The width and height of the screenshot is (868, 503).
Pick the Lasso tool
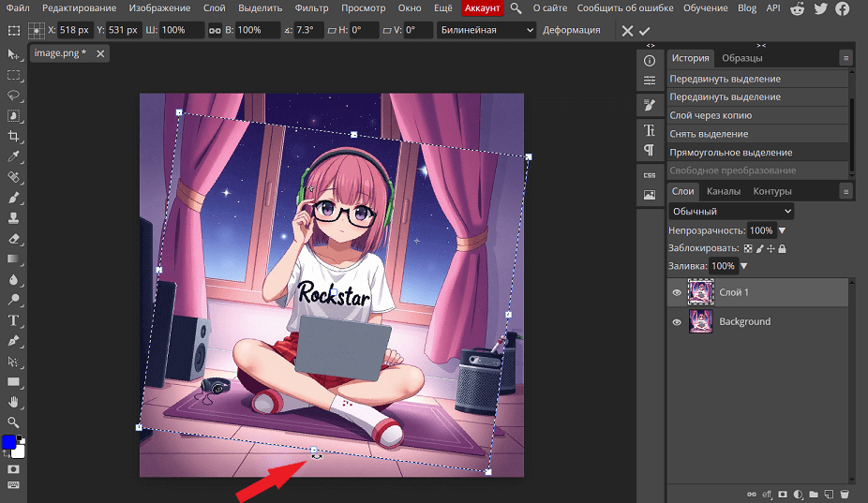(x=14, y=95)
